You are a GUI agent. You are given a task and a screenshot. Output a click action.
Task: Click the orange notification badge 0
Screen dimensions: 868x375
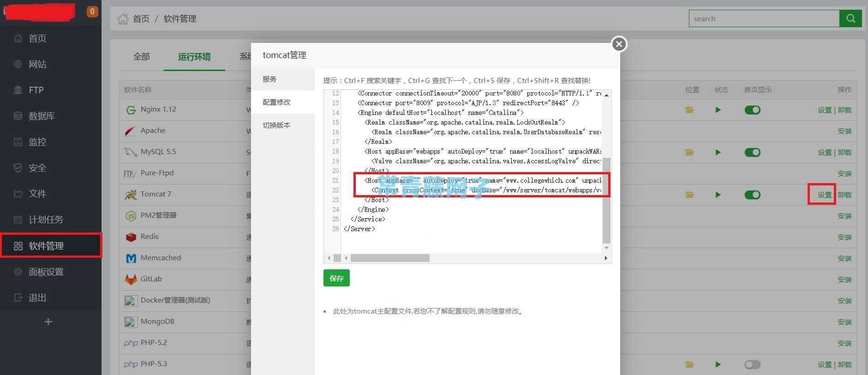click(92, 12)
